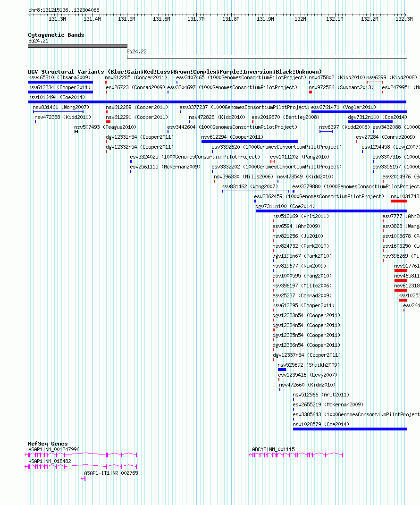
Task: Click esv3332202 variant label
Action: (x=277, y=167)
